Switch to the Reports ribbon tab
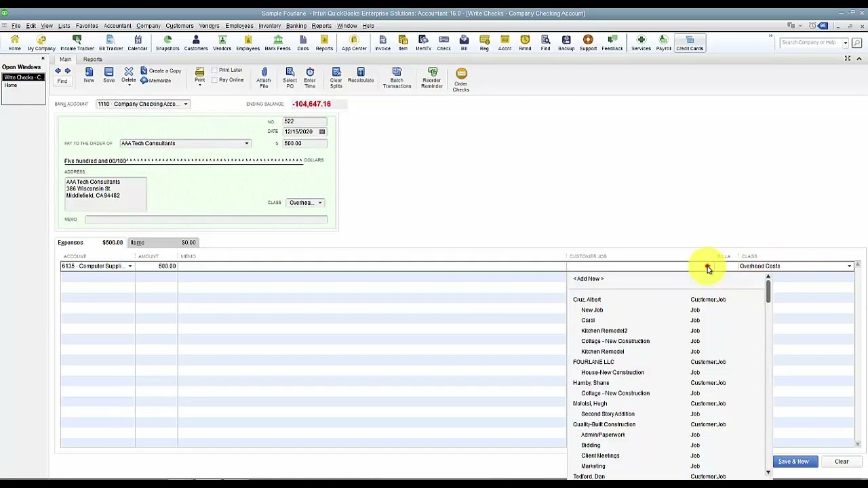This screenshot has width=868, height=488. pos(93,59)
